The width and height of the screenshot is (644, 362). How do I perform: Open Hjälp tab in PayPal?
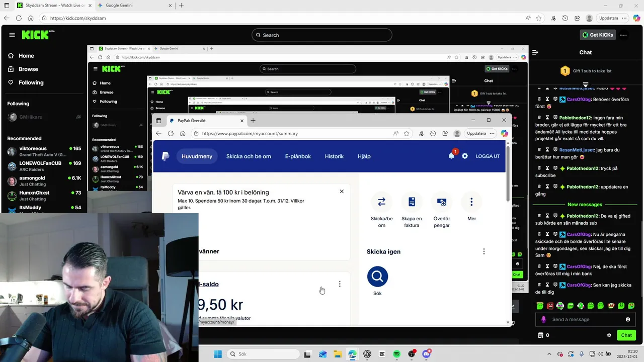pos(364,156)
